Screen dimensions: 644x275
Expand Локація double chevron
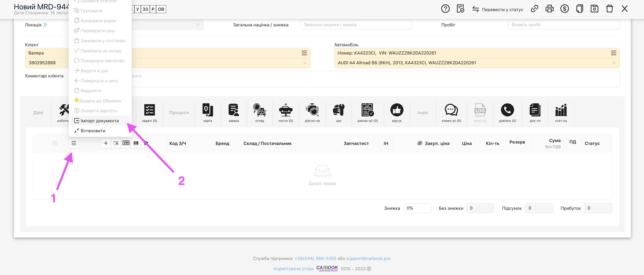coord(45,25)
